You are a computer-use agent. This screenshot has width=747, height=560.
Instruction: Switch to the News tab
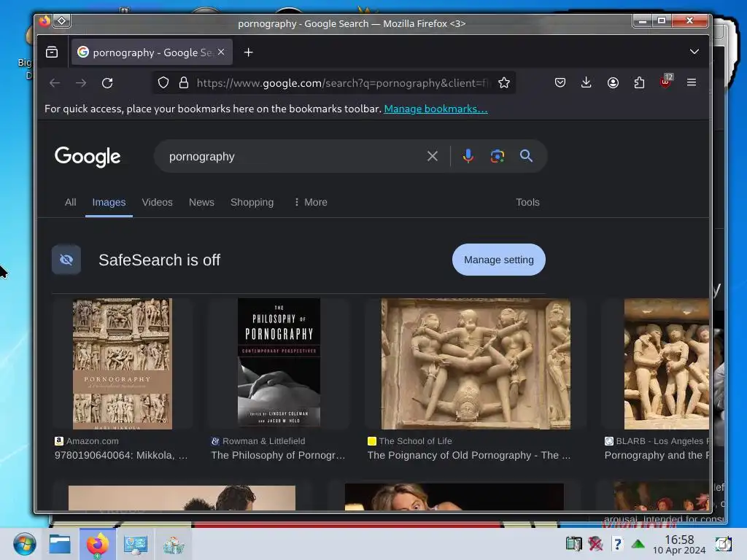pos(201,202)
